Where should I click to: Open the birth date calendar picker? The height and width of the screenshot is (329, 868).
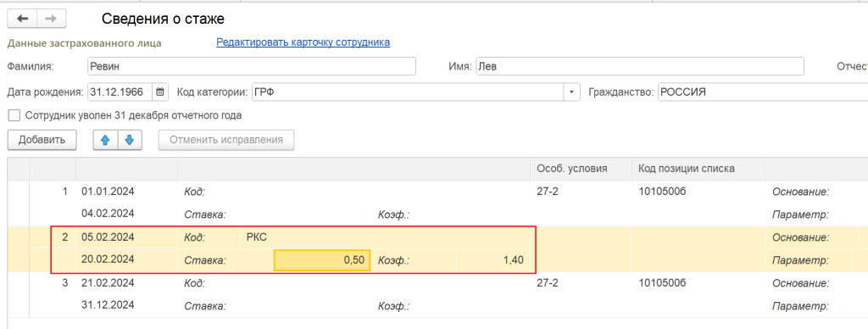pos(159,92)
